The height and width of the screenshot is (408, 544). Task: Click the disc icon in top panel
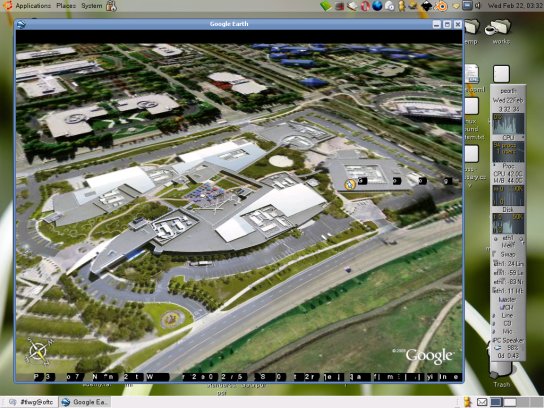coord(389,6)
